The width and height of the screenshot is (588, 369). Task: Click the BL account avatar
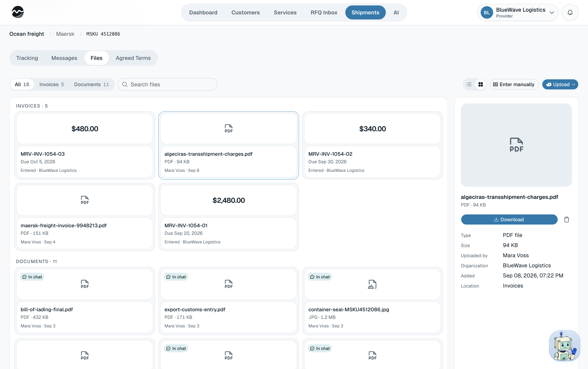click(x=487, y=12)
